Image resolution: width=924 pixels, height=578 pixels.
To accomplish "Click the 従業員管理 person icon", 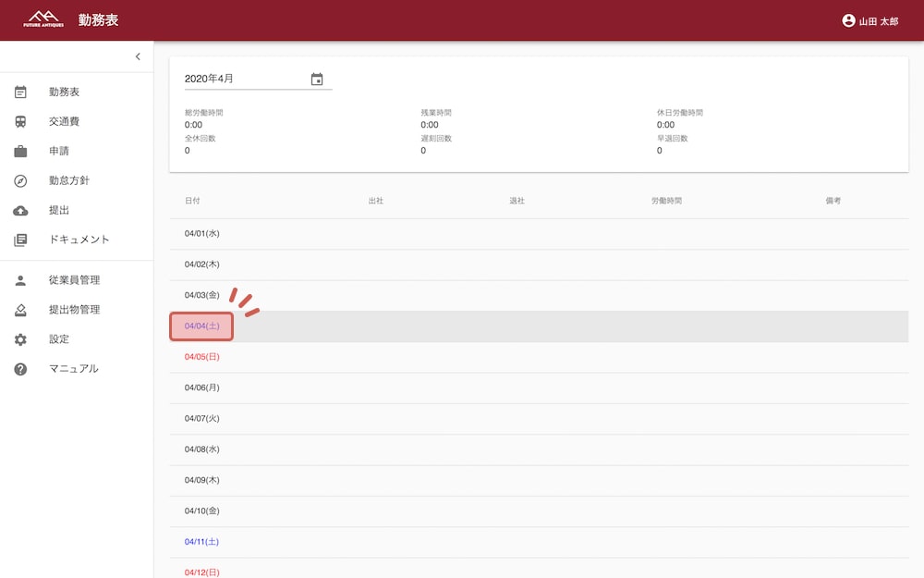I will 20,280.
